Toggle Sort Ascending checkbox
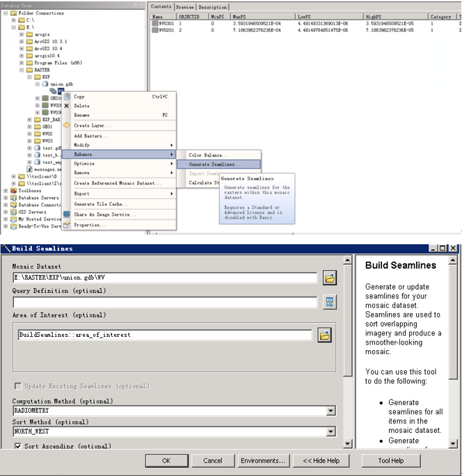The image size is (462, 476). (18, 446)
